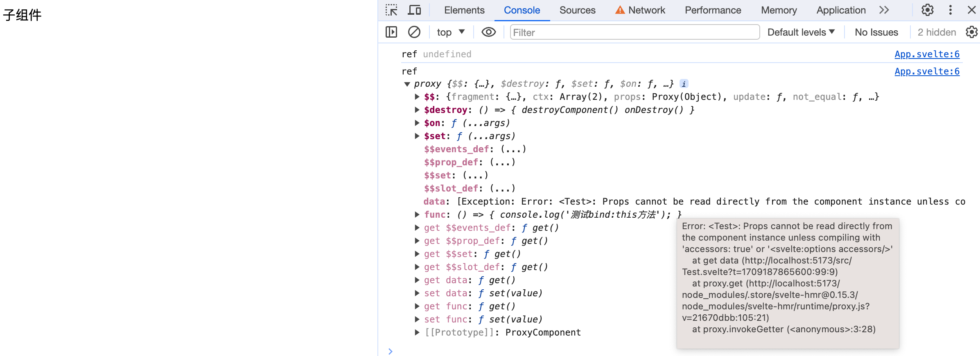Open console settings gear icon

[971, 32]
